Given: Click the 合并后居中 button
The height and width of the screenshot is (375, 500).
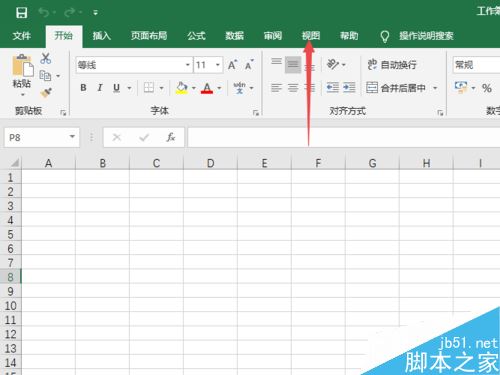Looking at the screenshot, I should coord(396,88).
